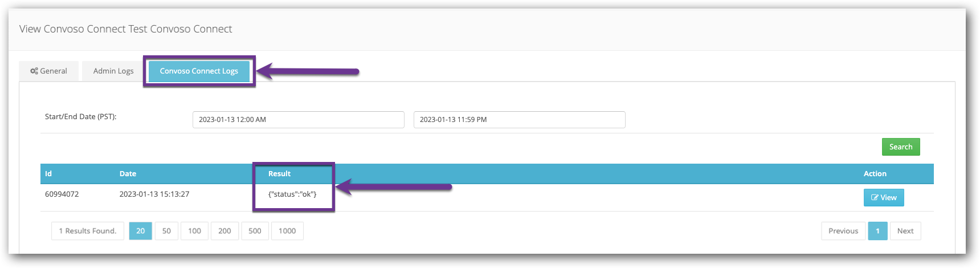
Task: Show 500 results per page
Action: coord(255,231)
